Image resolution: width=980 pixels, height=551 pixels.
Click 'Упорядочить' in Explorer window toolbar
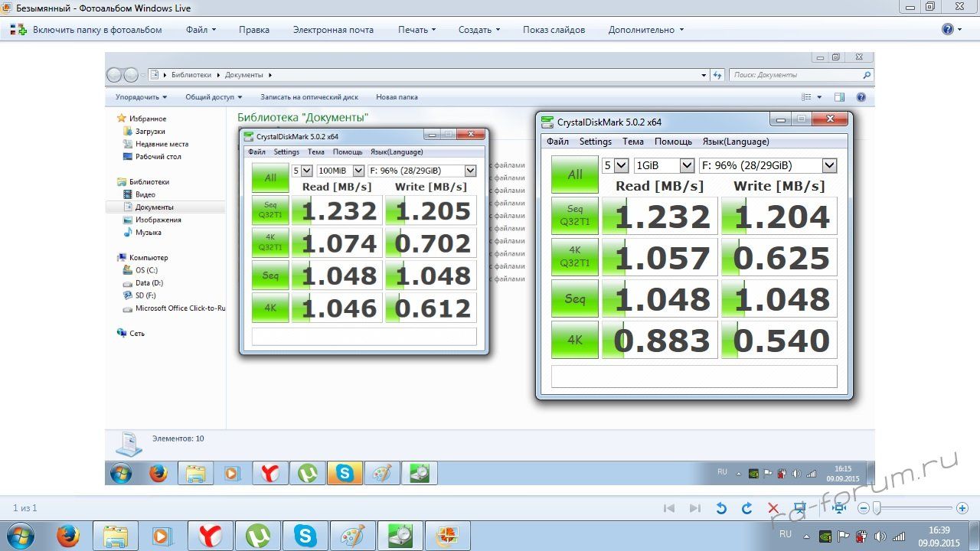[x=141, y=97]
